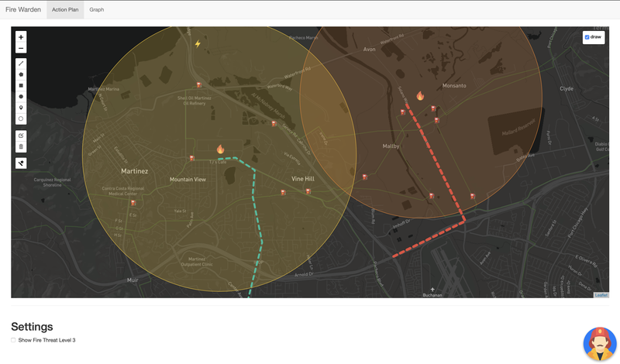Select the draw circle tool
Screen dimensions: 620x364
click(21, 97)
